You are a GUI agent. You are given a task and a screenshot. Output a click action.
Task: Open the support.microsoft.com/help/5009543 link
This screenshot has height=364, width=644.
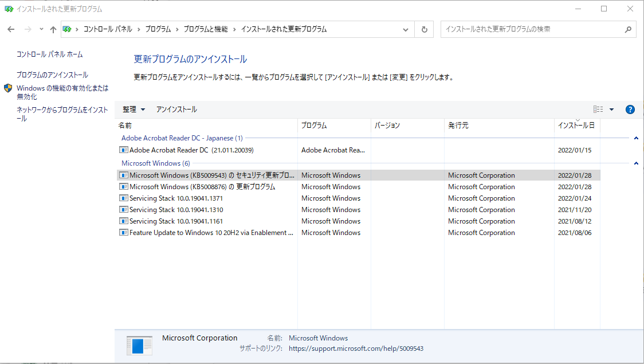[x=356, y=349]
